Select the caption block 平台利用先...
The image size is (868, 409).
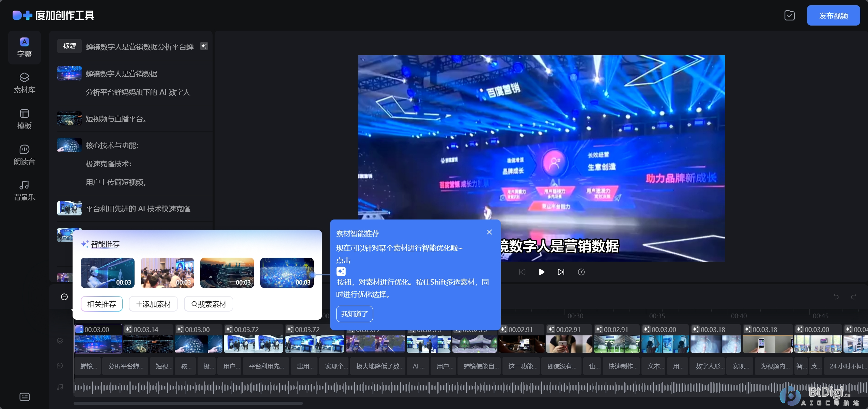(266, 366)
